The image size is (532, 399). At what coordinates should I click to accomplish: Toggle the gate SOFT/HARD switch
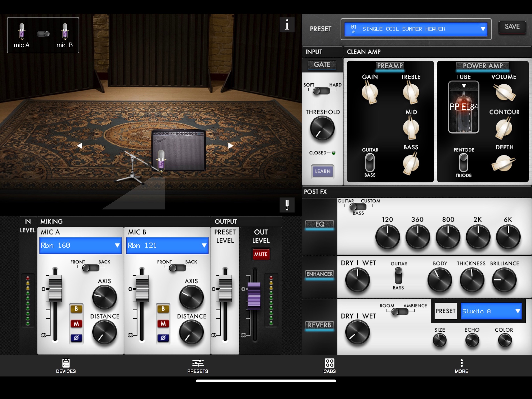[321, 91]
